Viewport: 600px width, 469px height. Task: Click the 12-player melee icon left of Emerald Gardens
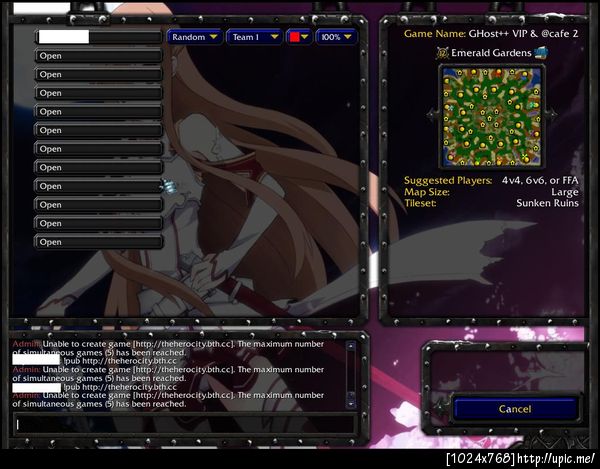pos(442,53)
